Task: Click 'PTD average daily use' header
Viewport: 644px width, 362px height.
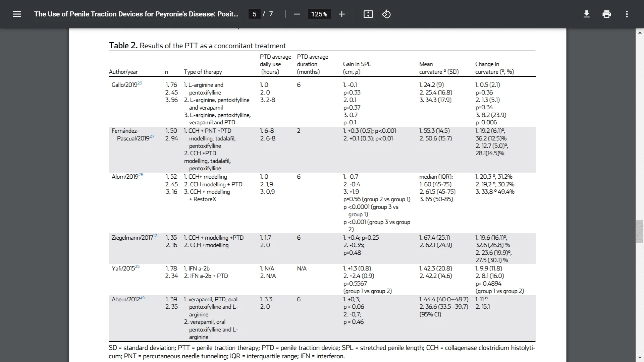Action: pyautogui.click(x=275, y=64)
